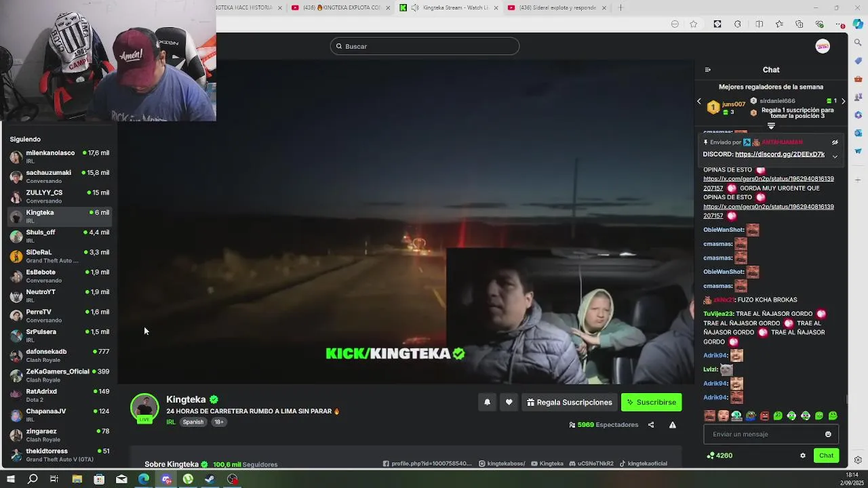This screenshot has height=488, width=868.
Task: Open browser collections icon
Action: click(x=800, y=24)
